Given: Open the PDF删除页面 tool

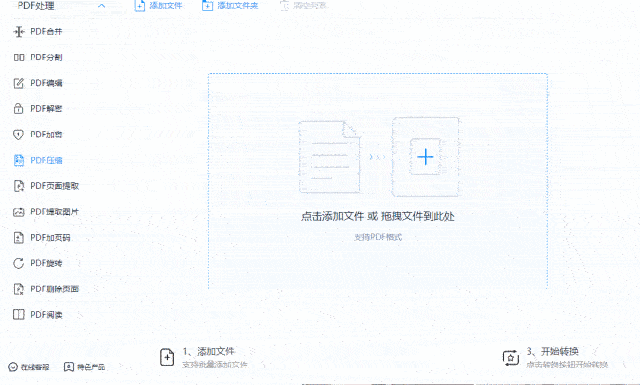Looking at the screenshot, I should (46, 289).
